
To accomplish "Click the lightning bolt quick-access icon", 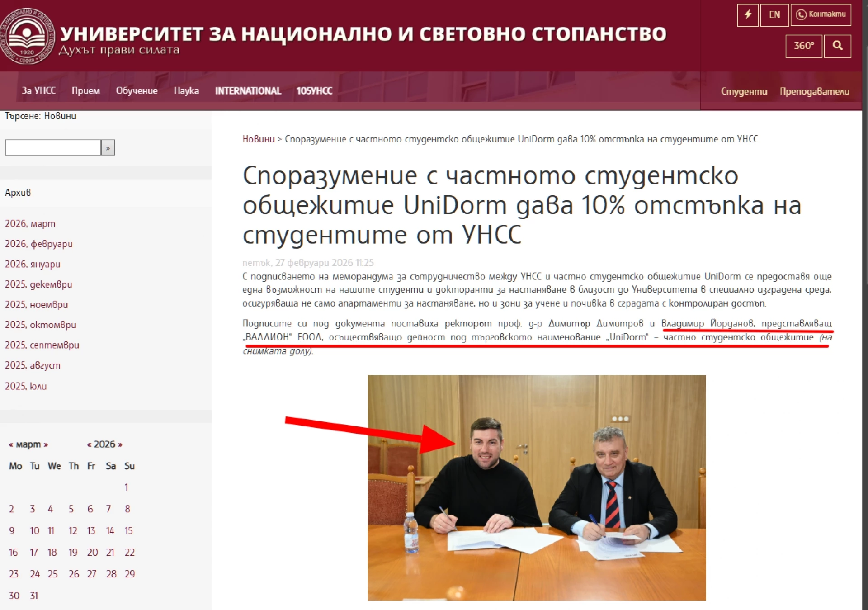I will point(748,15).
